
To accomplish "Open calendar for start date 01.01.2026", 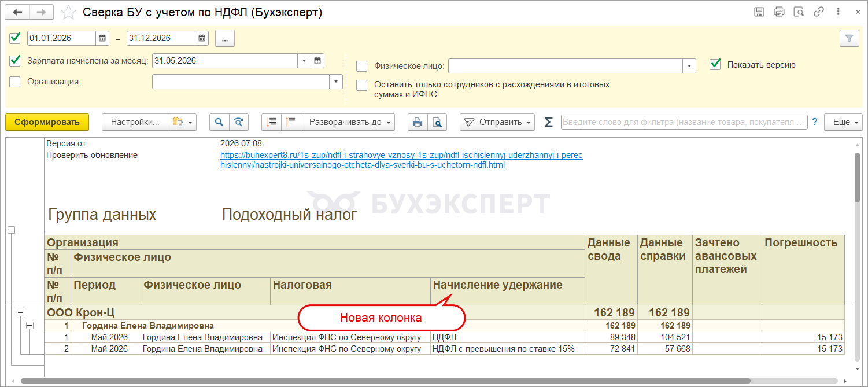I will (x=102, y=38).
